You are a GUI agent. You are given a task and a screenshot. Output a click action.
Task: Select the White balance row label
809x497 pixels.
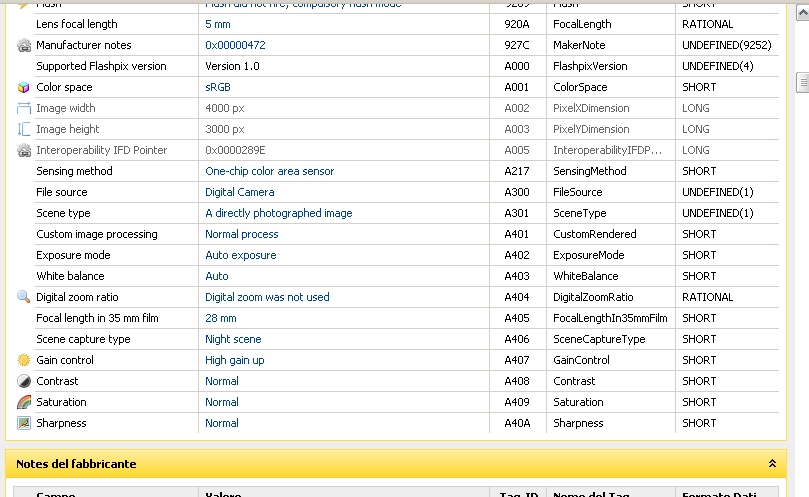click(x=70, y=276)
